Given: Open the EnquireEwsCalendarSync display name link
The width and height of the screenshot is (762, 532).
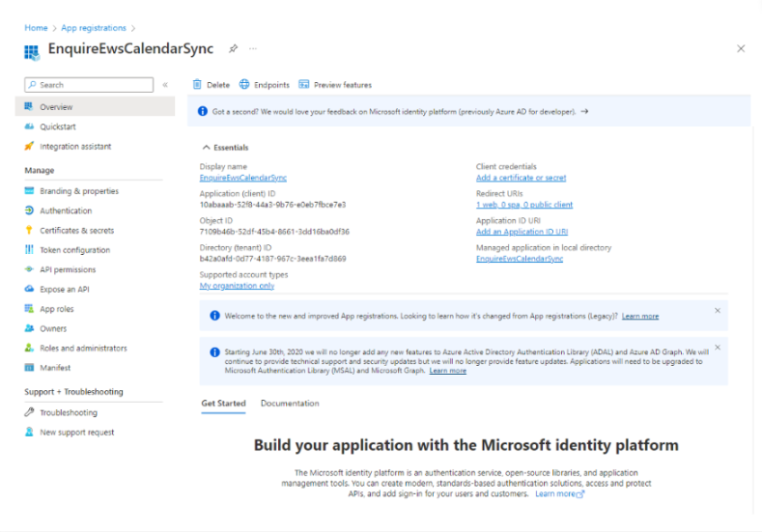Looking at the screenshot, I should (243, 178).
